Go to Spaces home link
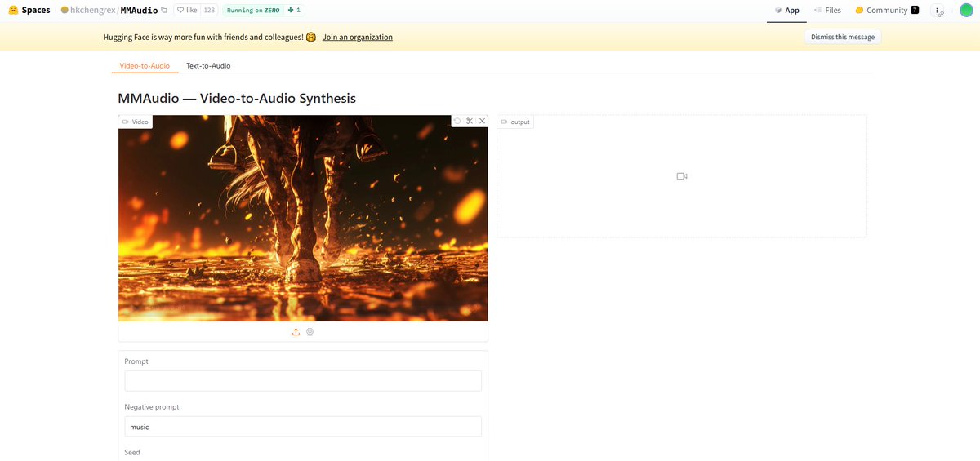 (36, 11)
